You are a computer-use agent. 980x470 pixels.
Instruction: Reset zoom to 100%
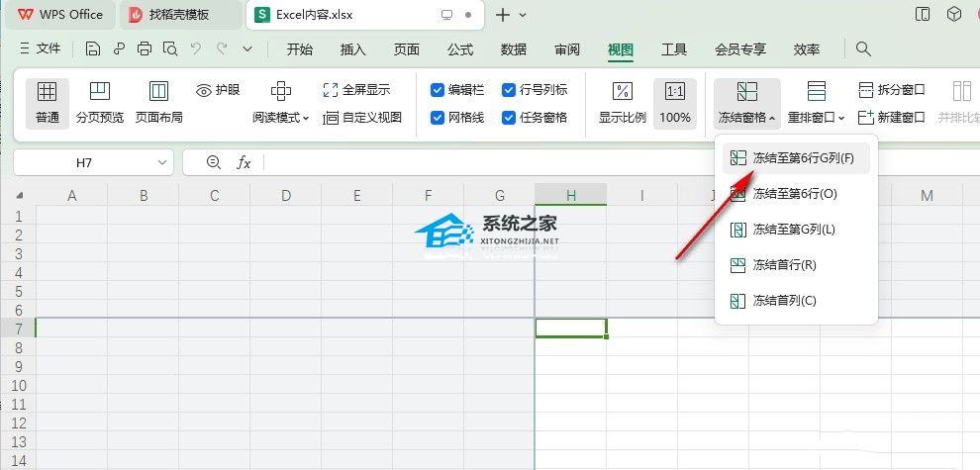(675, 103)
